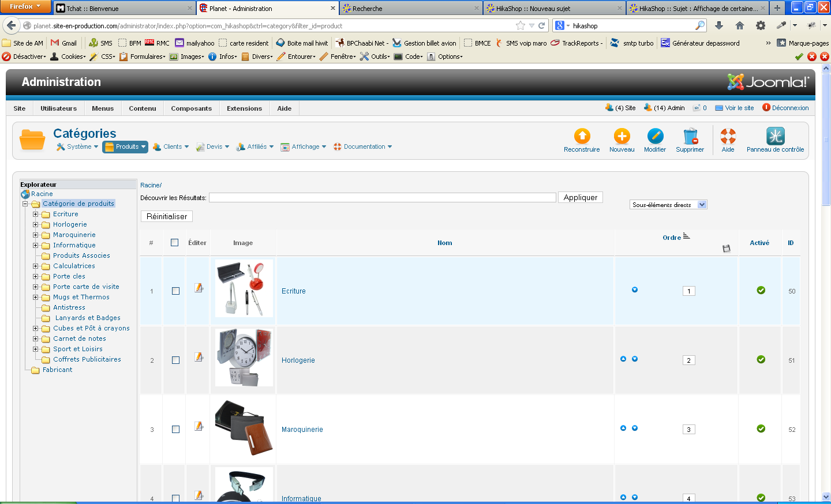Open the Système dropdown menu
The image size is (831, 504).
click(77, 147)
